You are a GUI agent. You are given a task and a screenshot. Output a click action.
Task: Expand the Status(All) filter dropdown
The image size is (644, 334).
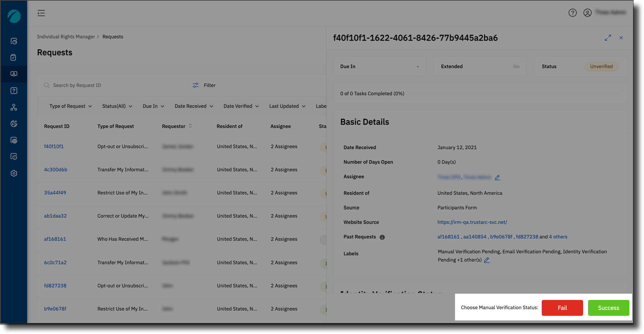pos(117,106)
